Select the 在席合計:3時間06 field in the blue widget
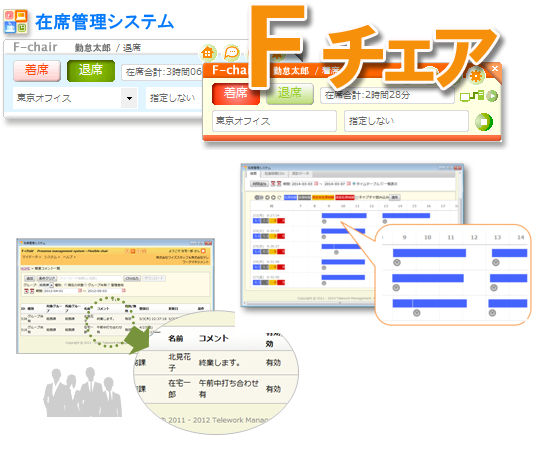This screenshot has height=462, width=543. [x=162, y=72]
